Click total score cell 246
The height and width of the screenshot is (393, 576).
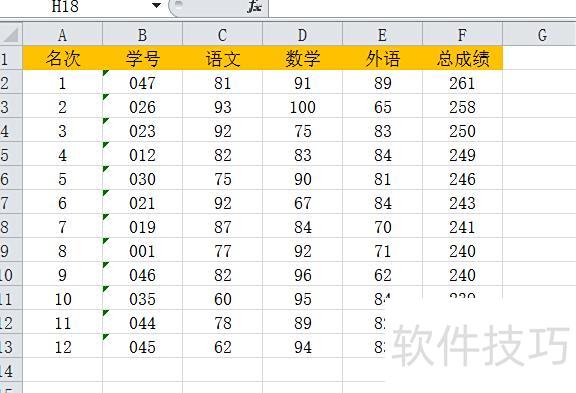[x=462, y=179]
